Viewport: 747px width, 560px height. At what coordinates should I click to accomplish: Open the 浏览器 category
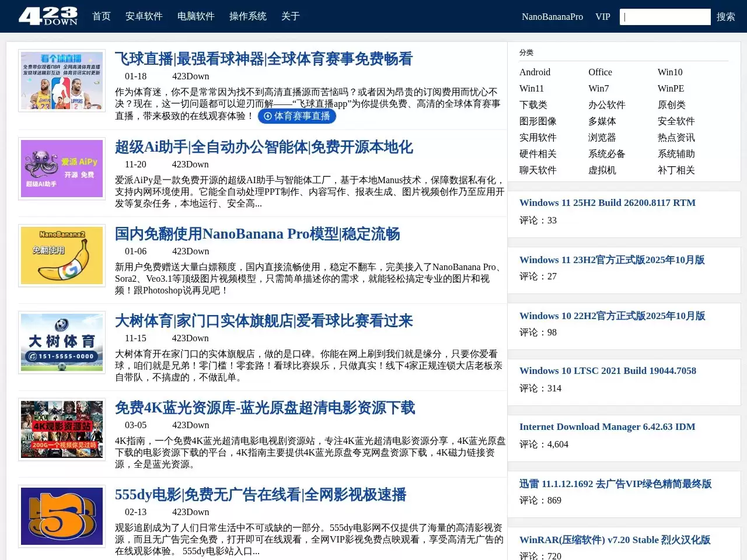click(x=602, y=138)
